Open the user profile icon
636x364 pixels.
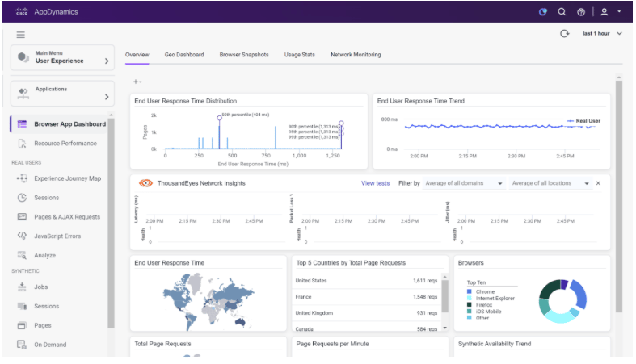[x=604, y=12]
